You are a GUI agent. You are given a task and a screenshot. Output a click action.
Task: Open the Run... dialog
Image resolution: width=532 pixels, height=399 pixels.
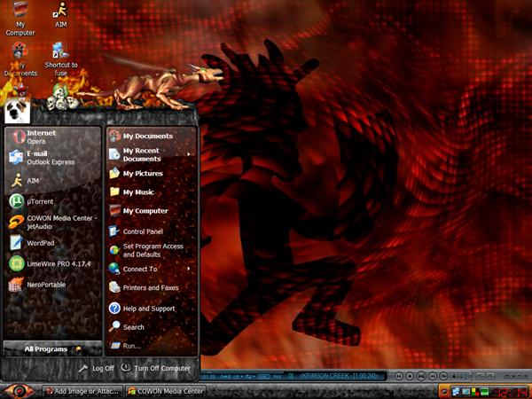[x=152, y=346]
